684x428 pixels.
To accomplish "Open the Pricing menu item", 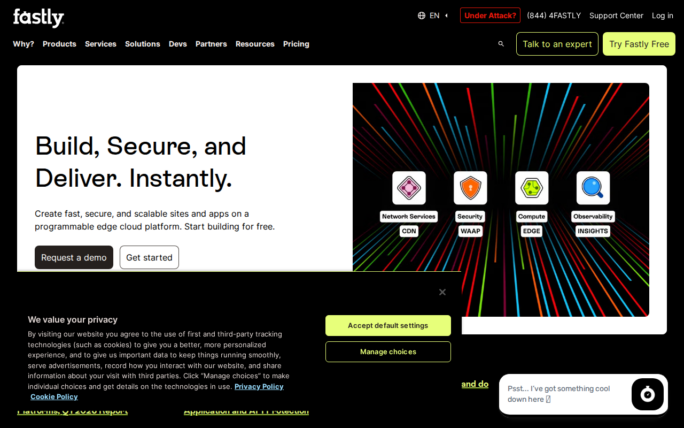I will pos(296,44).
